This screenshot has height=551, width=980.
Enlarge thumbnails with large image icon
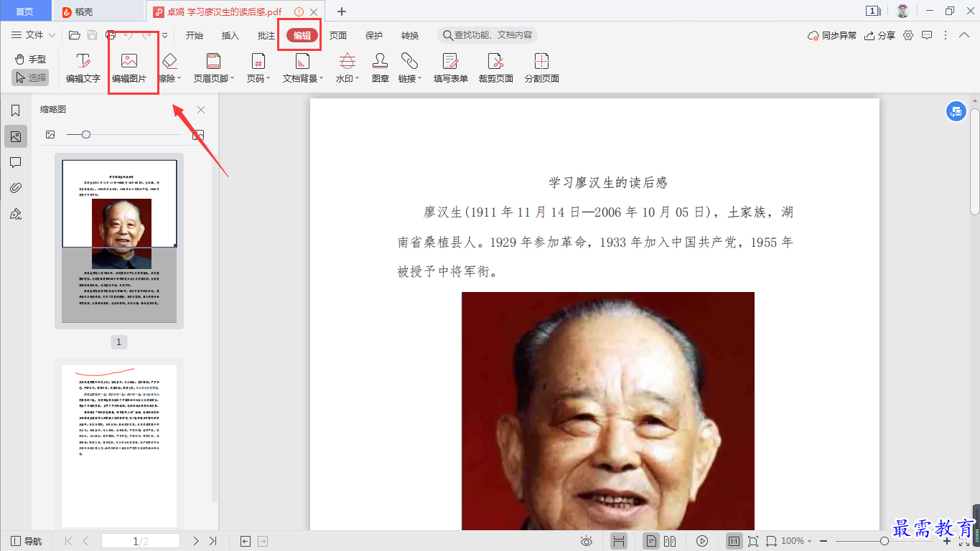(198, 134)
